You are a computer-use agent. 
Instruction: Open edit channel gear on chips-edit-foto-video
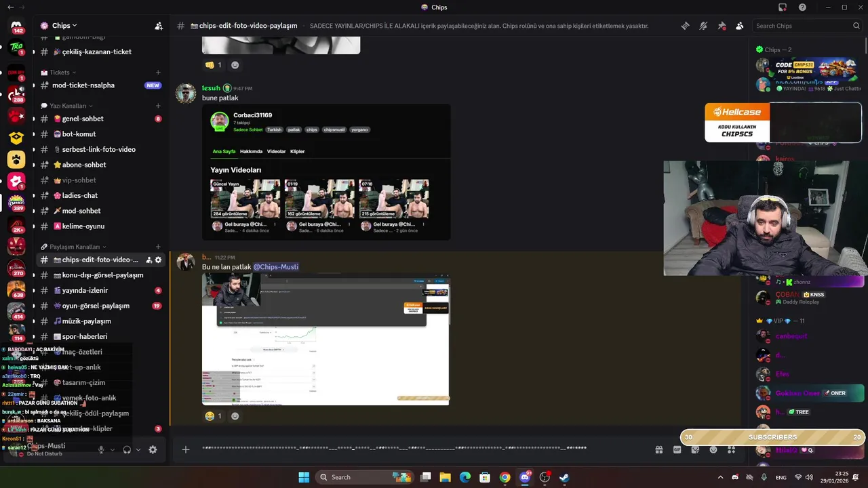(159, 260)
